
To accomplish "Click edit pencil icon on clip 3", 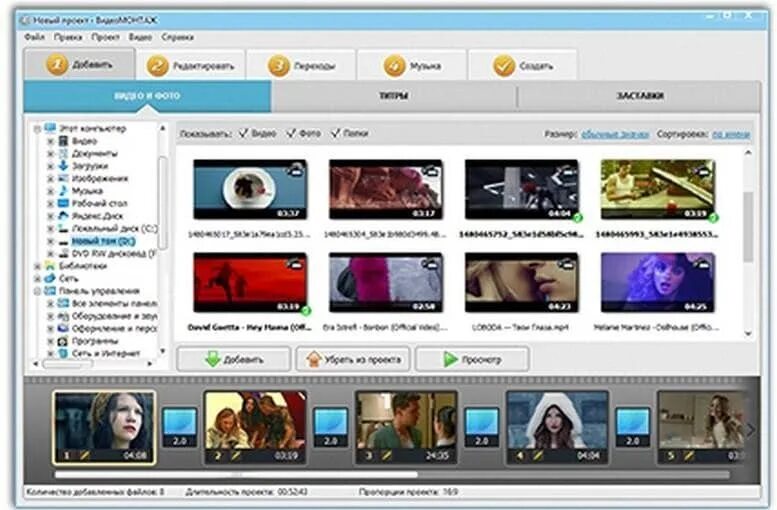I will (x=388, y=454).
